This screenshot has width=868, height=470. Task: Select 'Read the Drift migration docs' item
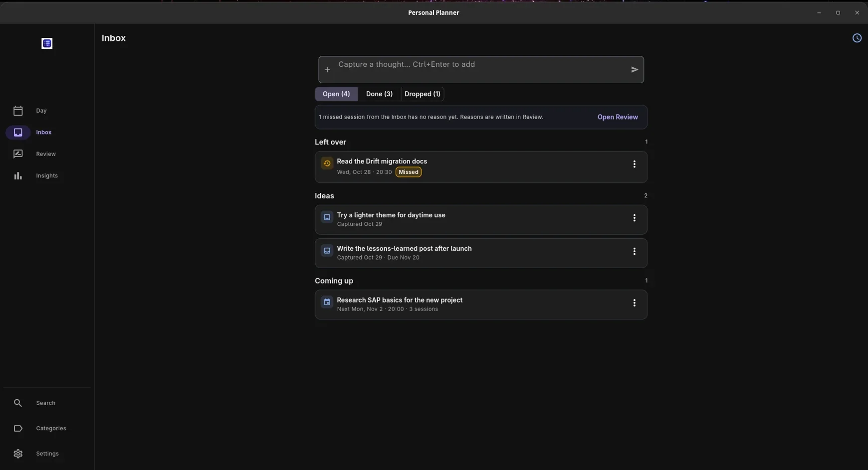point(481,167)
